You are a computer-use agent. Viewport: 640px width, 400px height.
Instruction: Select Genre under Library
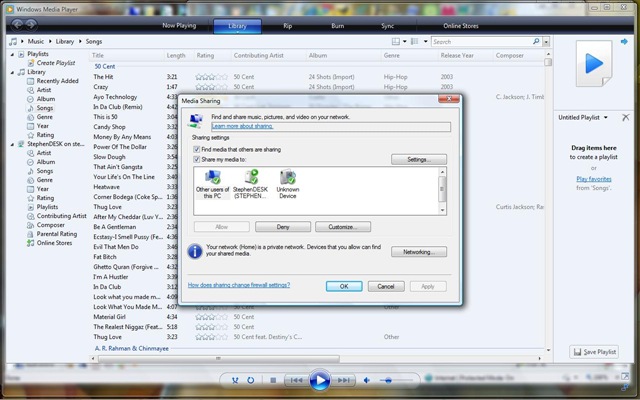(44, 117)
